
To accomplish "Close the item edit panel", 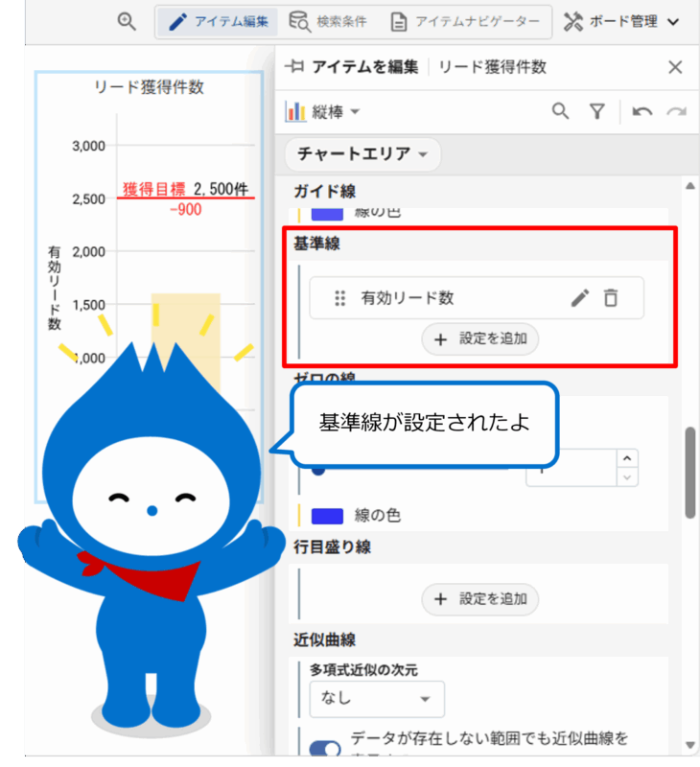I will pyautogui.click(x=675, y=67).
